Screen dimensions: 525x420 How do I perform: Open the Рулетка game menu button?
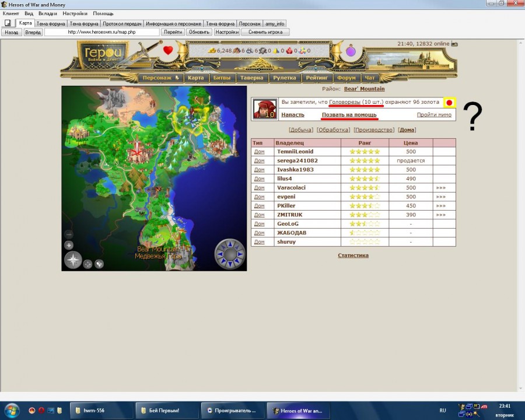point(285,78)
